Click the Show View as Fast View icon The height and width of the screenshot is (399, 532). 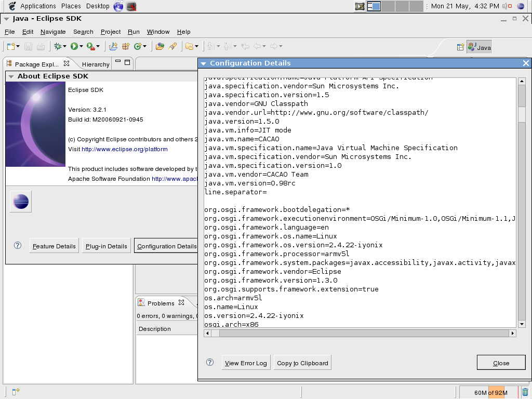pos(16,392)
